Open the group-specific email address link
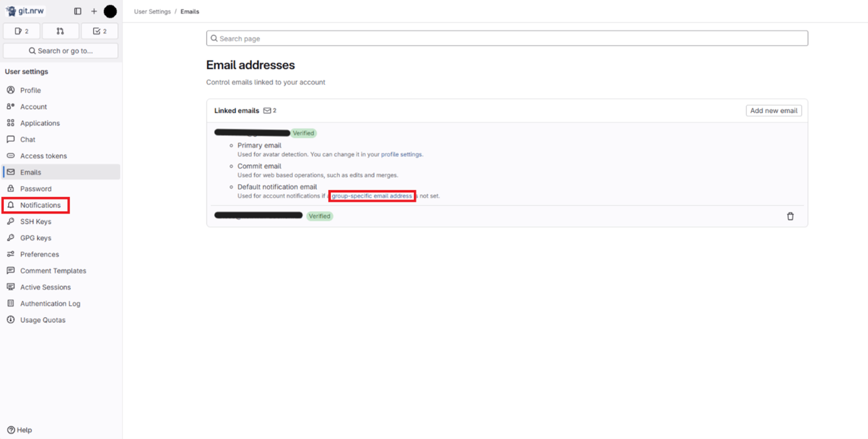 tap(372, 195)
